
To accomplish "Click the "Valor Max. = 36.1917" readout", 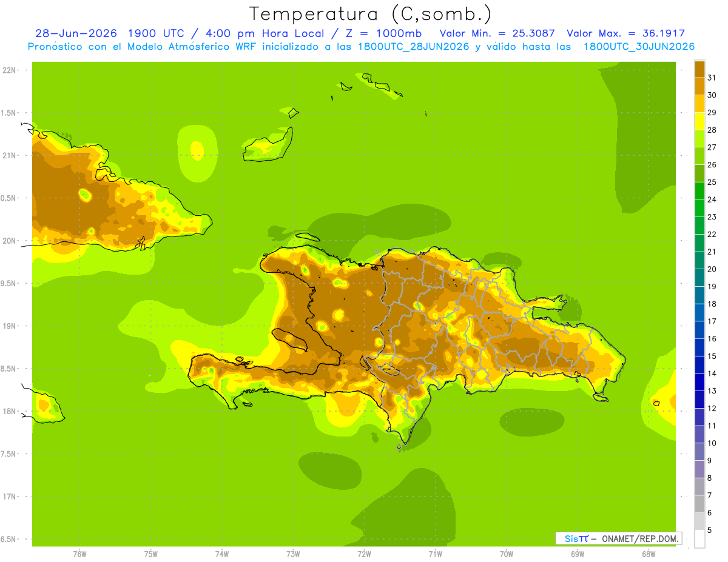I will 626,33.
